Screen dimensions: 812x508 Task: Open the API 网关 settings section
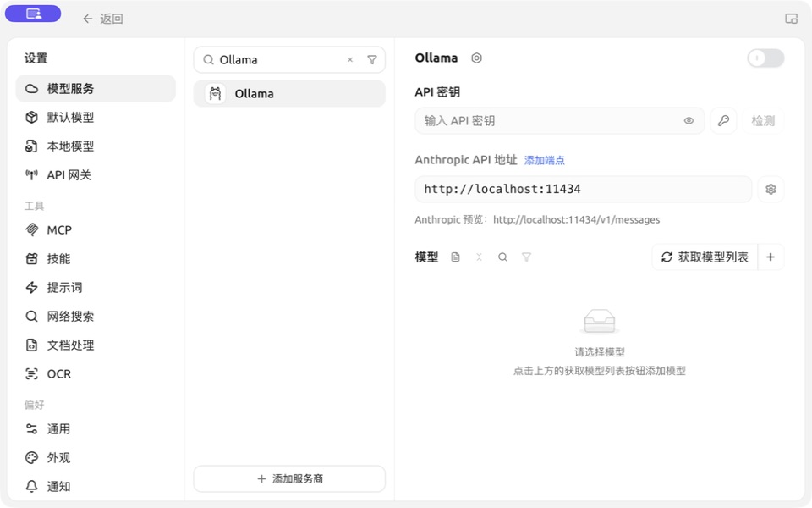(96, 175)
